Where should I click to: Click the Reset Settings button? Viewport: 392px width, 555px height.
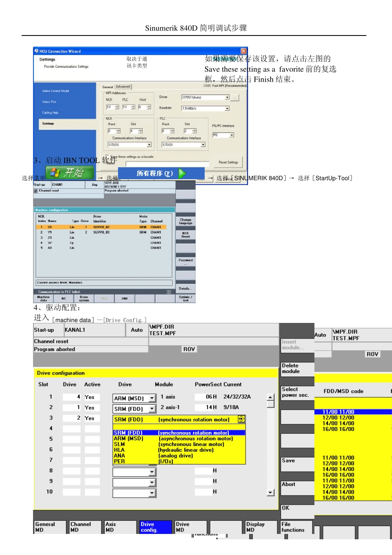click(x=228, y=162)
